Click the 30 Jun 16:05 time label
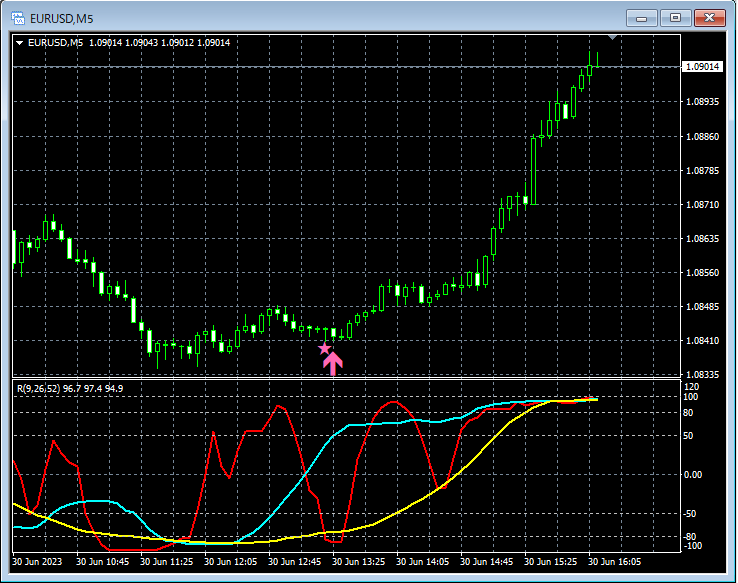The image size is (738, 583). click(614, 562)
